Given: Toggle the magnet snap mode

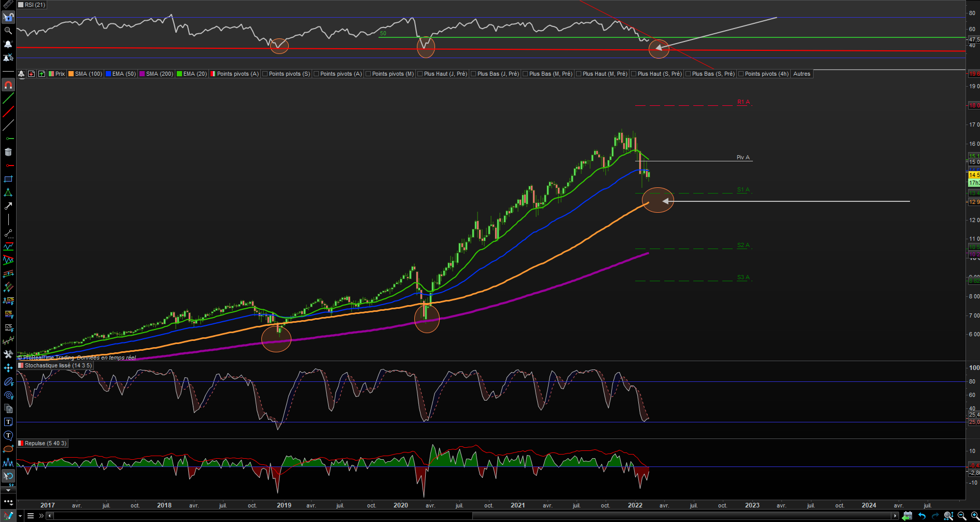Looking at the screenshot, I should click(8, 85).
